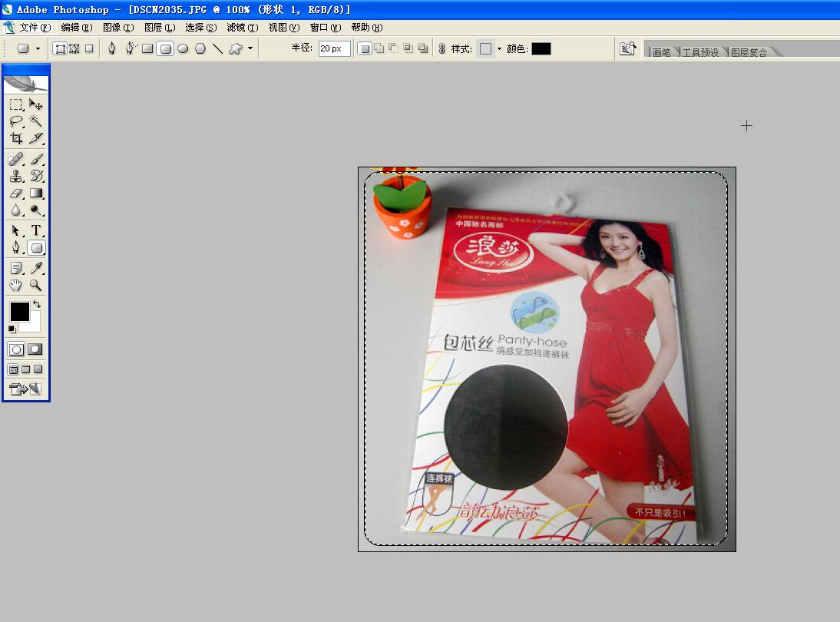The image size is (840, 622).
Task: Open the 图层 menu
Action: pyautogui.click(x=160, y=28)
